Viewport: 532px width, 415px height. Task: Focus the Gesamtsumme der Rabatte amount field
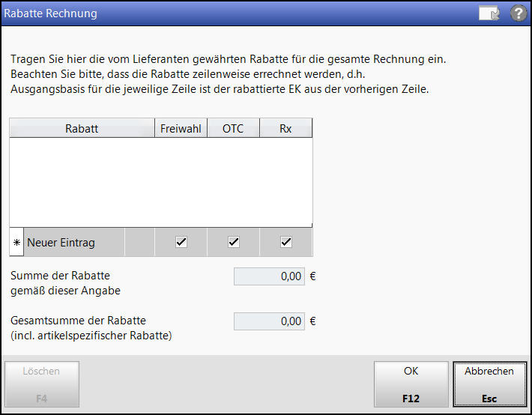coord(269,321)
